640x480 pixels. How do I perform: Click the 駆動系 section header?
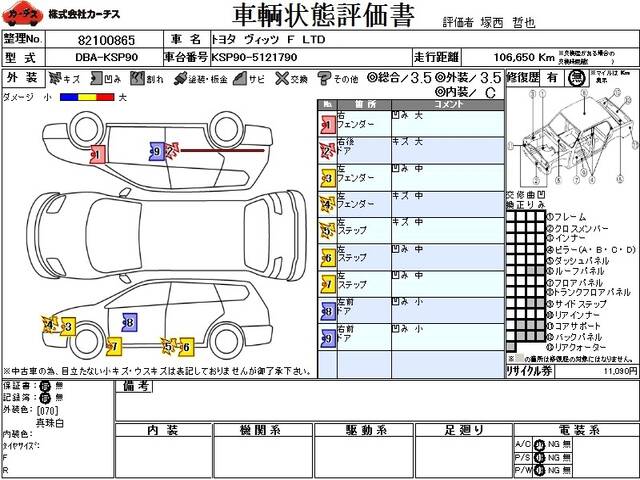point(364,430)
